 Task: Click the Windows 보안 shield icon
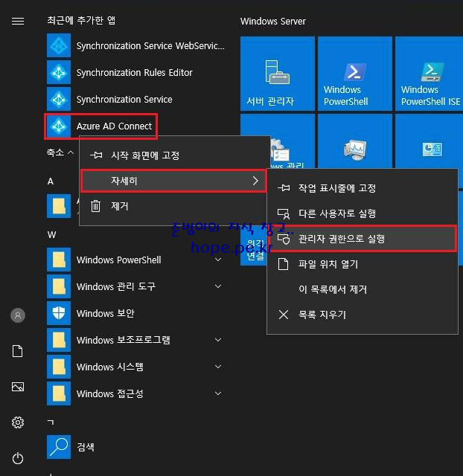click(x=59, y=313)
